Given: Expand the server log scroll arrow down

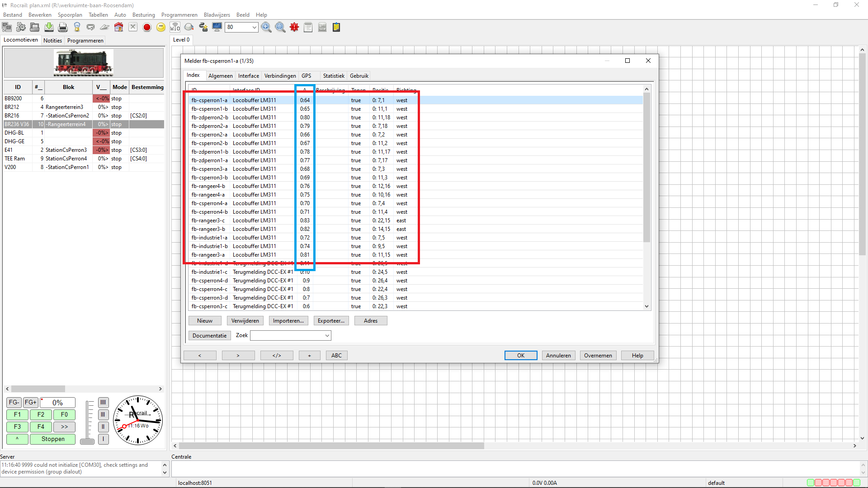Looking at the screenshot, I should (165, 473).
